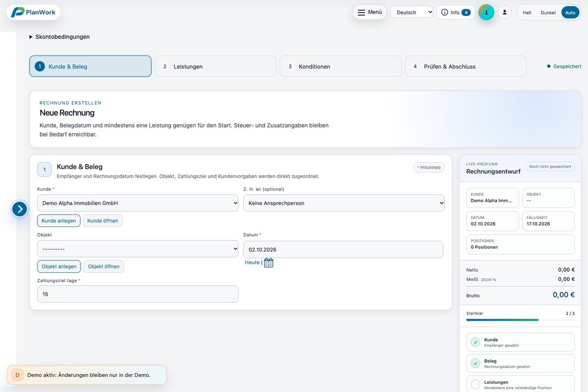The height and width of the screenshot is (392, 588).
Task: Click the 0 Positionen summary card
Action: (x=520, y=244)
